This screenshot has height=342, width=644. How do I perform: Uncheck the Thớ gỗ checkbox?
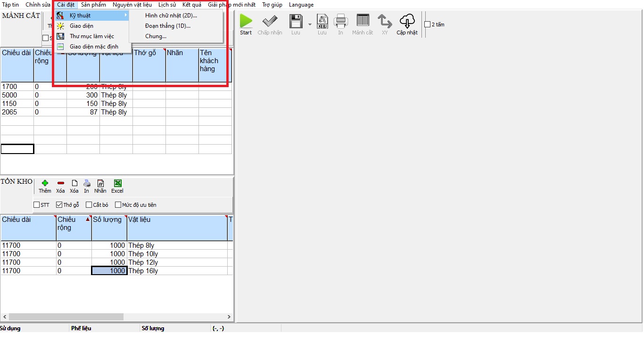[x=59, y=205]
